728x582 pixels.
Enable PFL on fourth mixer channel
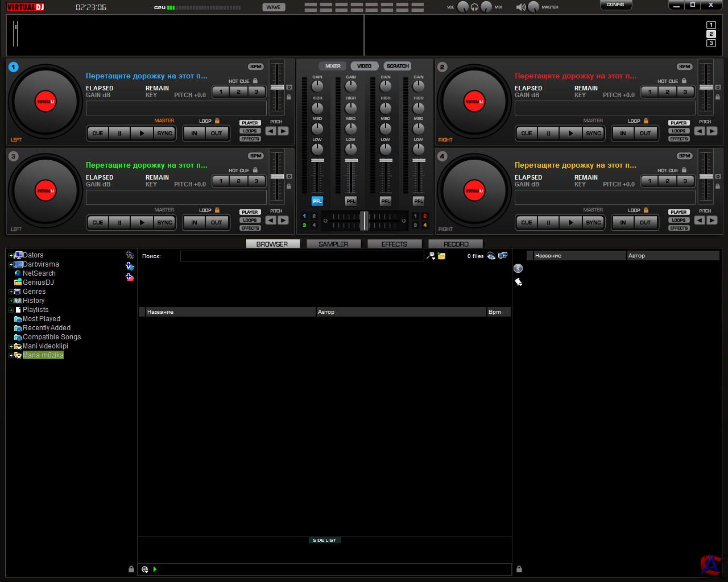(419, 201)
